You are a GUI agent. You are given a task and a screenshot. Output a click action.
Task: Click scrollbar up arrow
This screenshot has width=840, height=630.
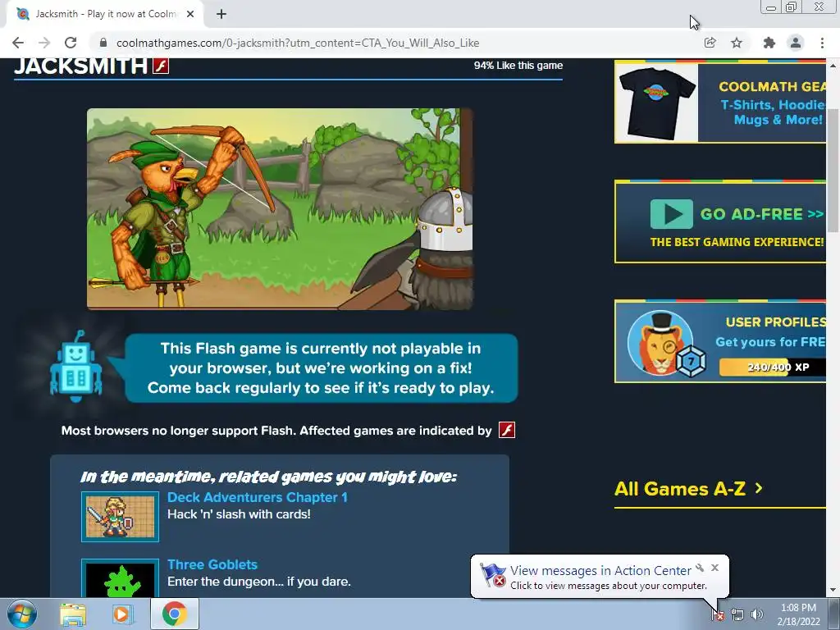tap(833, 66)
